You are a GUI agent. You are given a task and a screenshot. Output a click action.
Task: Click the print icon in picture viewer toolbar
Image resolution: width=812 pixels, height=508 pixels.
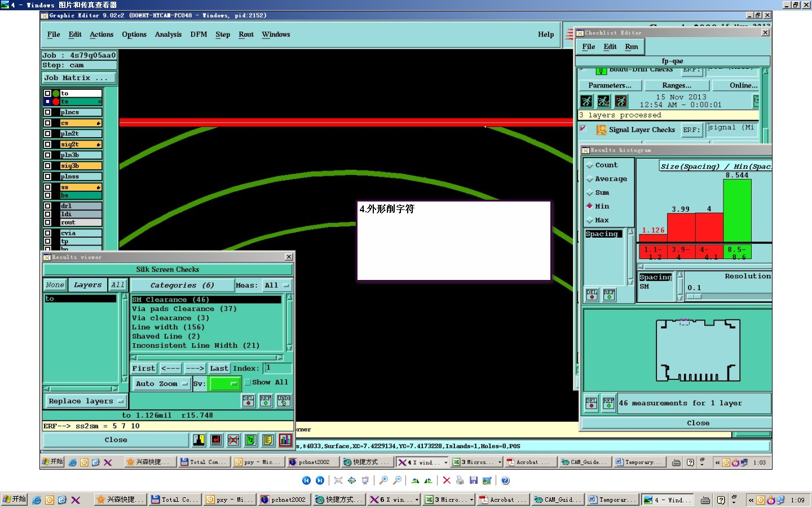pyautogui.click(x=460, y=480)
